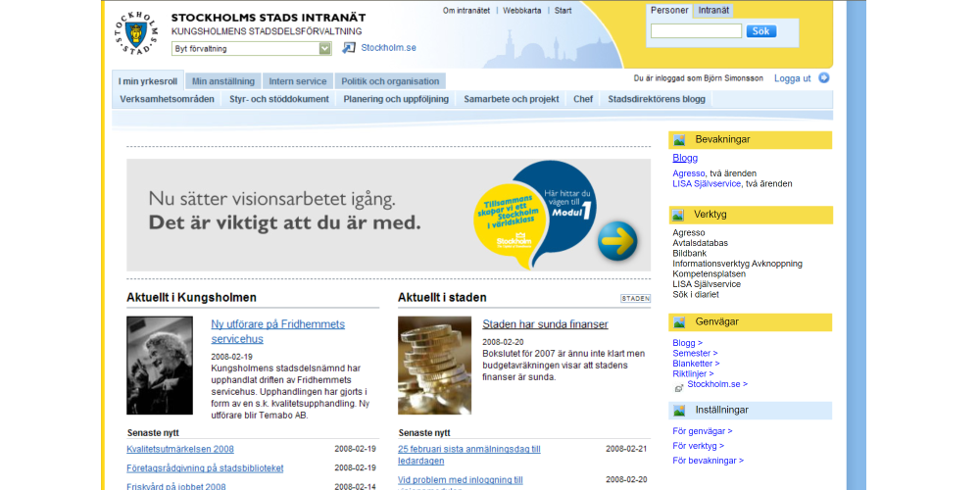Click the blue arrow icon next to Logga ut
This screenshot has height=490, width=980.
(824, 78)
